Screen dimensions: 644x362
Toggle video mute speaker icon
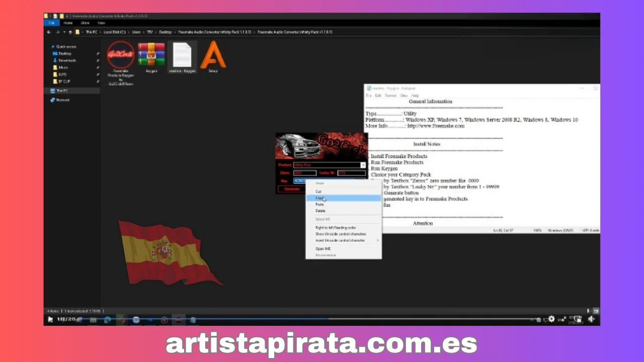tap(591, 319)
